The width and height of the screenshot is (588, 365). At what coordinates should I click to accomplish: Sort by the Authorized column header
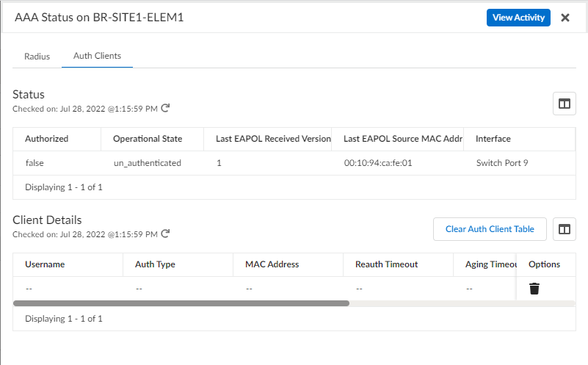click(x=47, y=139)
